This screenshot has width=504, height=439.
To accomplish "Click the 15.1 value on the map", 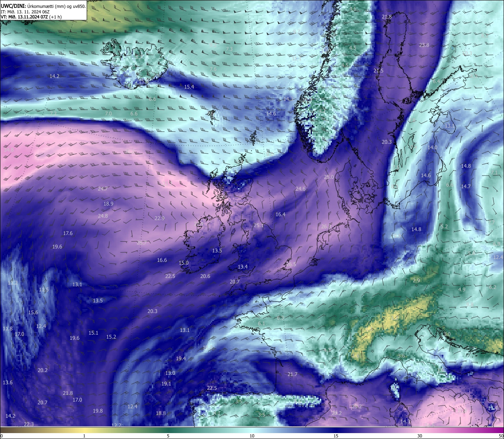I will click(x=93, y=333).
